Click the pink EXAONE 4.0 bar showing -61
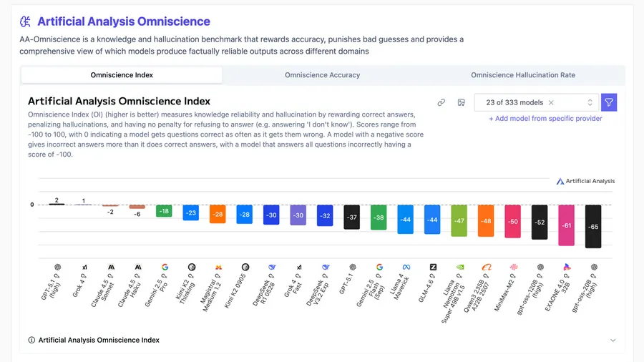 [x=567, y=225]
